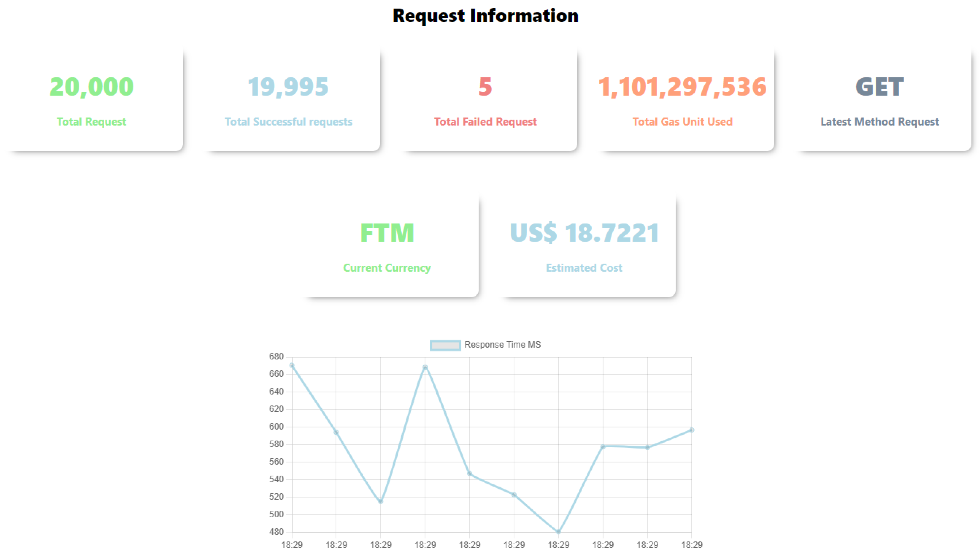This screenshot has height=554, width=980.
Task: Click the US$ 18.7221 estimated cost
Action: [584, 233]
